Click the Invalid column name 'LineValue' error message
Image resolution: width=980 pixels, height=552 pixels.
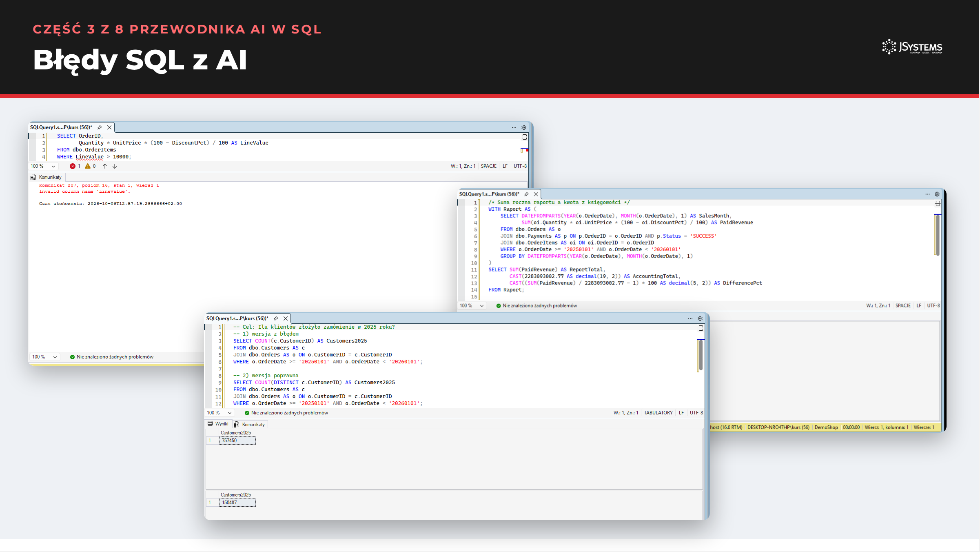[85, 191]
